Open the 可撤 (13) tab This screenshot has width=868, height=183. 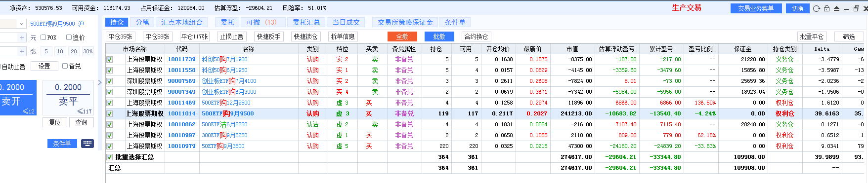click(263, 22)
